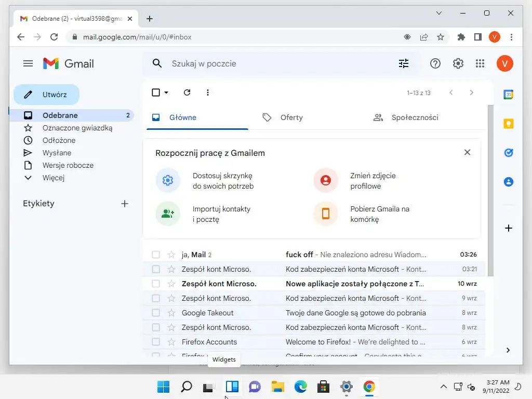
Task: Refresh the inbox message list
Action: tap(187, 92)
